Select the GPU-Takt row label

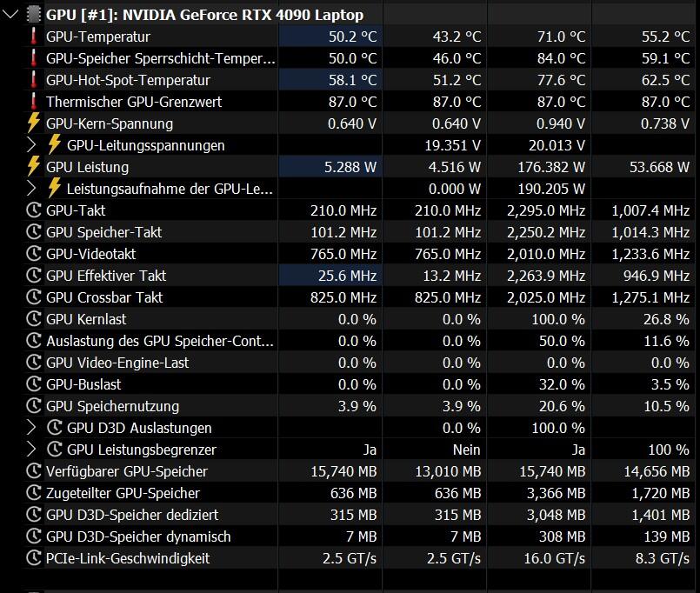click(x=76, y=210)
